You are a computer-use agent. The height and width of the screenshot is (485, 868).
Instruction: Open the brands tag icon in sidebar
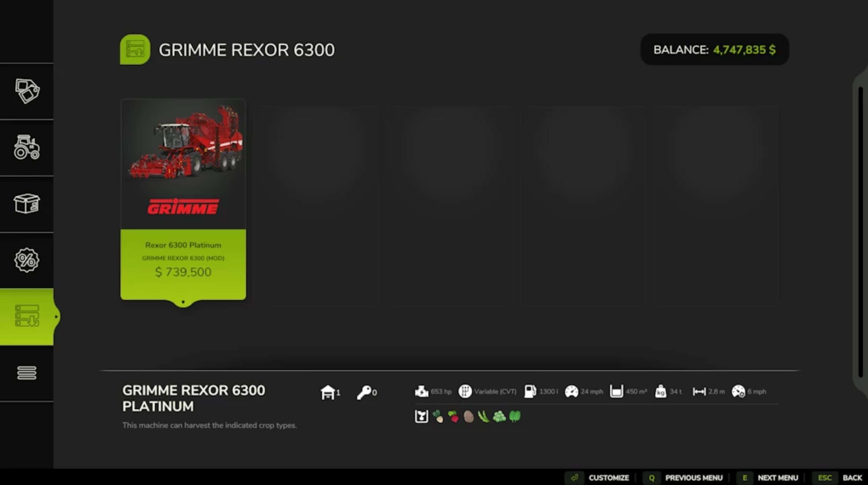tap(27, 91)
